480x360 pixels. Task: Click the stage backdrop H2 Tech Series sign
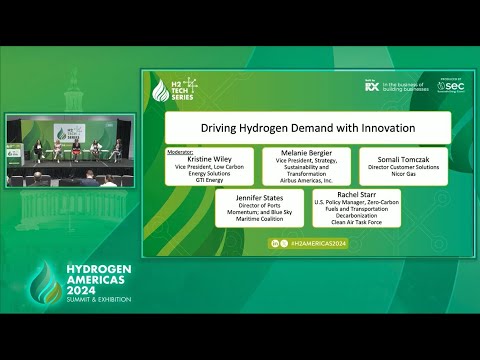click(x=69, y=132)
